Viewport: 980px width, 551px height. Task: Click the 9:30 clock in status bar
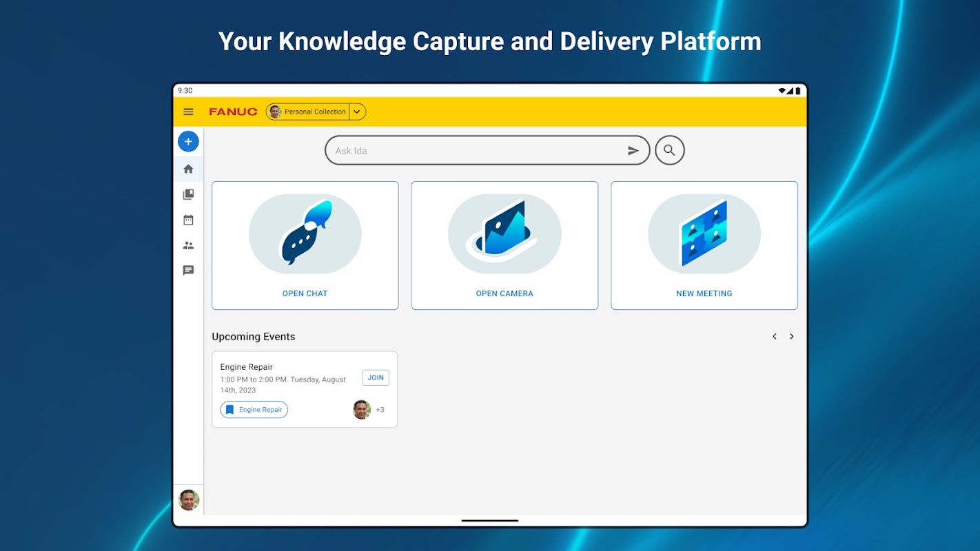[185, 90]
